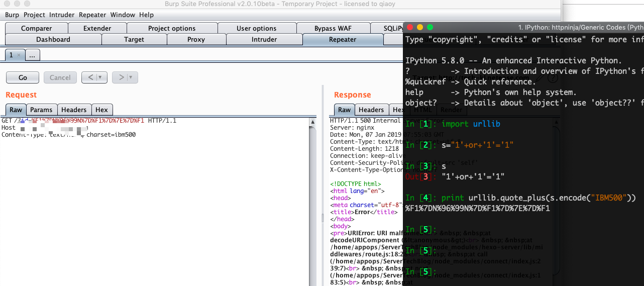
Task: Switch to the Proxy tool tab
Action: coord(196,39)
